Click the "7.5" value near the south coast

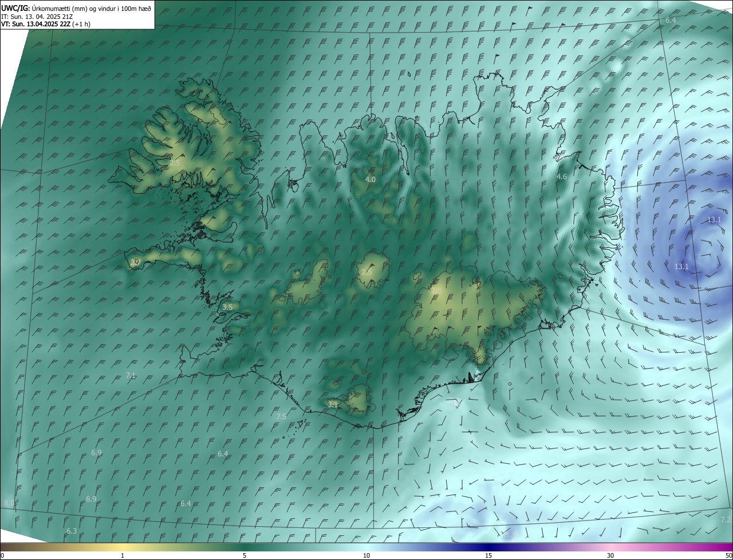[x=281, y=416]
